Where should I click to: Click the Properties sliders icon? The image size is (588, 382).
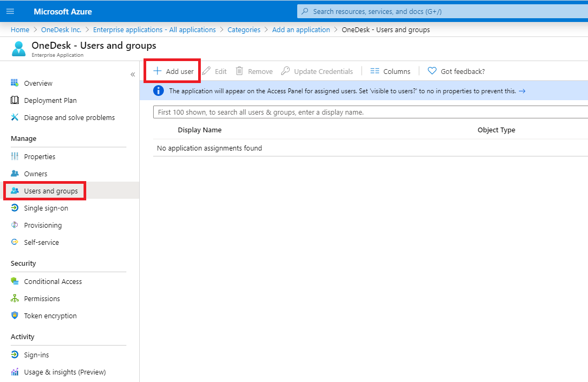click(14, 156)
